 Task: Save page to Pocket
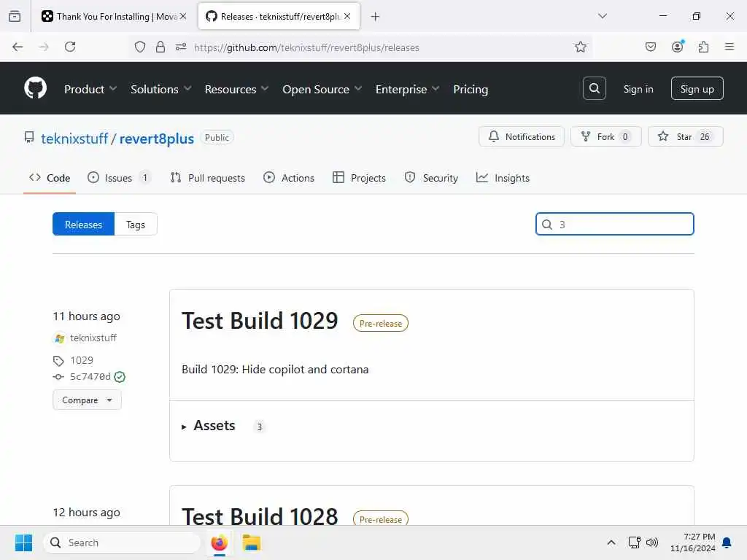650,47
